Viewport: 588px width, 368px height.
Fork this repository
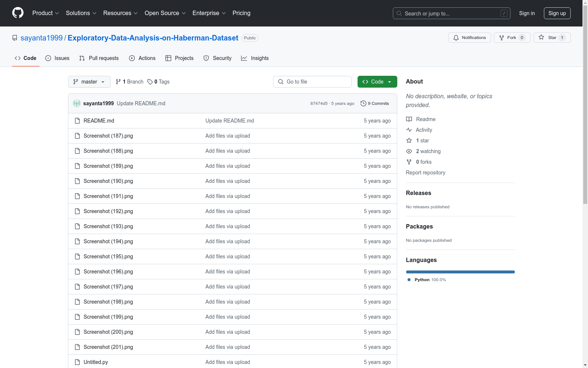[512, 38]
